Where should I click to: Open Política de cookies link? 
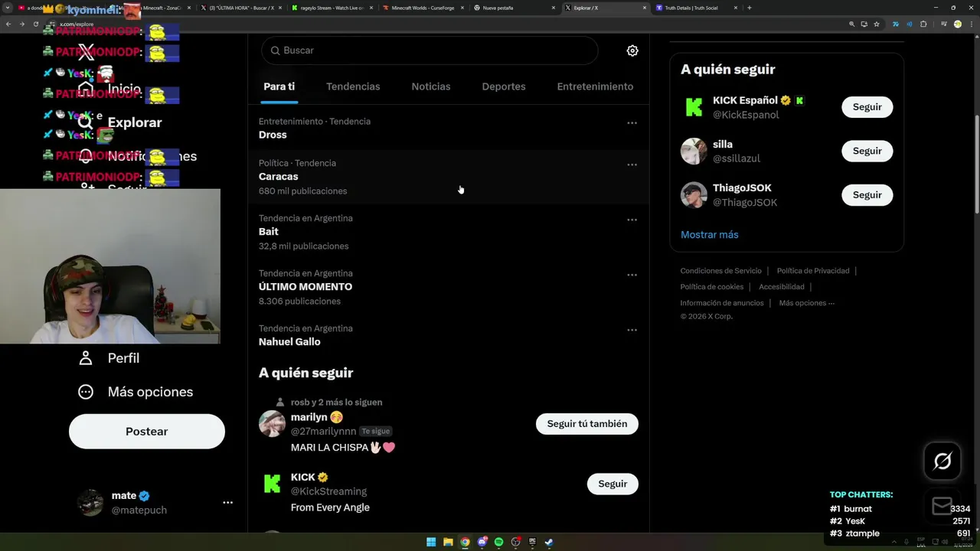pos(712,287)
